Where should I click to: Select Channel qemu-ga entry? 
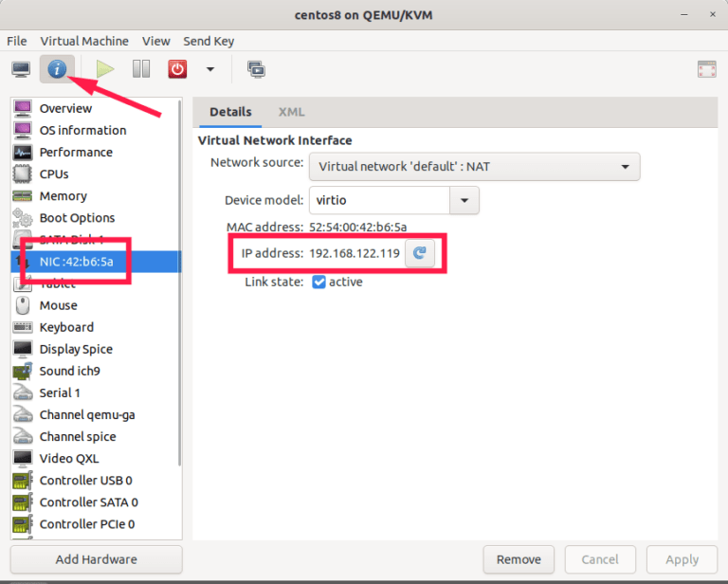click(95, 414)
